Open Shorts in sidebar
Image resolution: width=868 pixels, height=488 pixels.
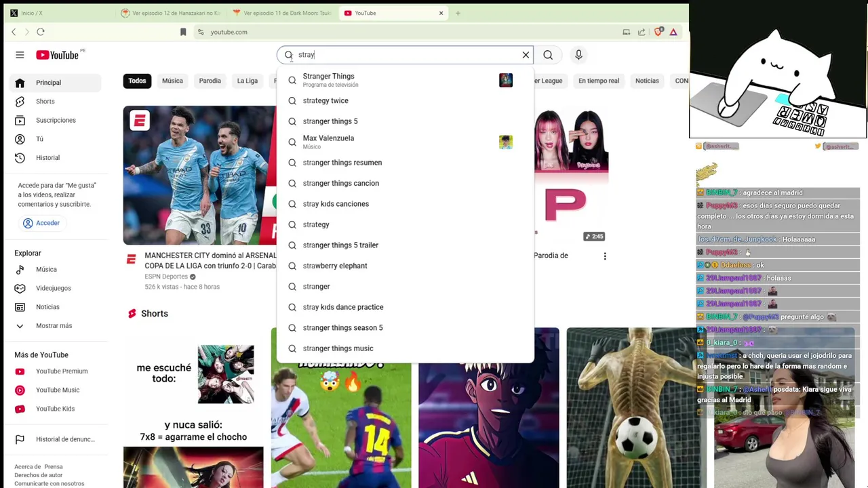point(56,102)
